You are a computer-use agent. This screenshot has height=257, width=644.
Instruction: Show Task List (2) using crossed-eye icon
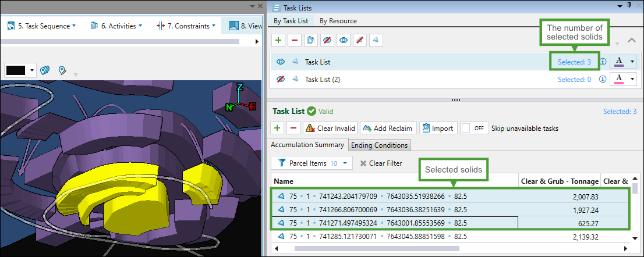pyautogui.click(x=280, y=80)
